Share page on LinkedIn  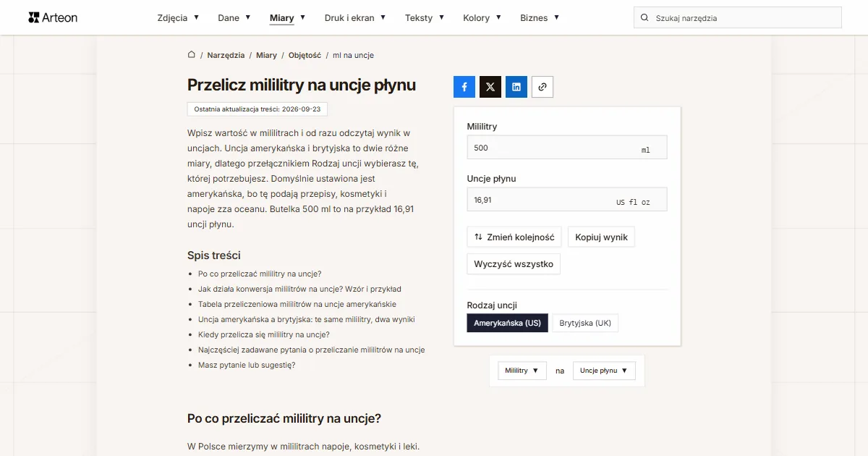click(x=516, y=87)
